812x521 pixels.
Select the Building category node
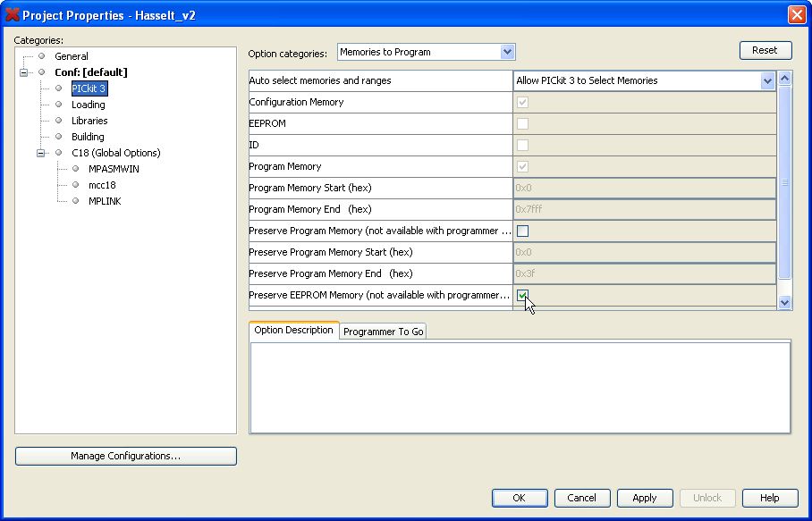(x=88, y=137)
